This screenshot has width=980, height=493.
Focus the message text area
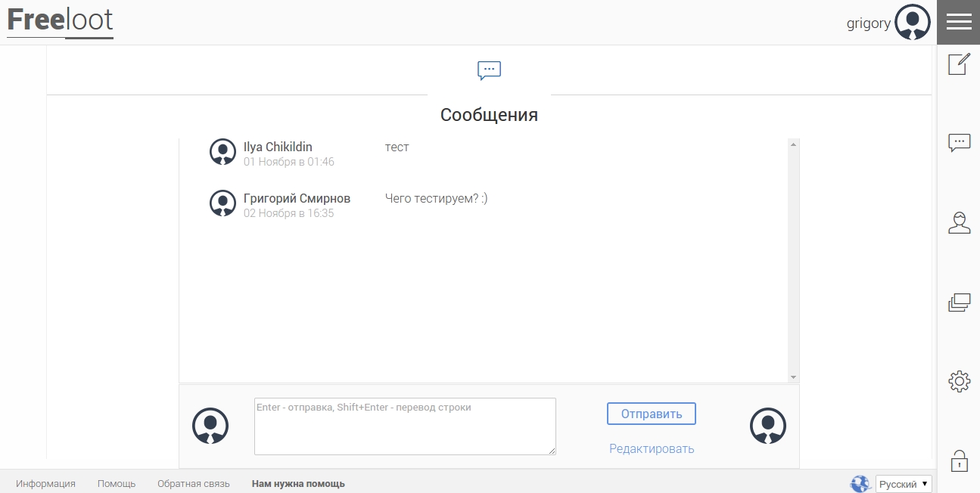tap(405, 426)
